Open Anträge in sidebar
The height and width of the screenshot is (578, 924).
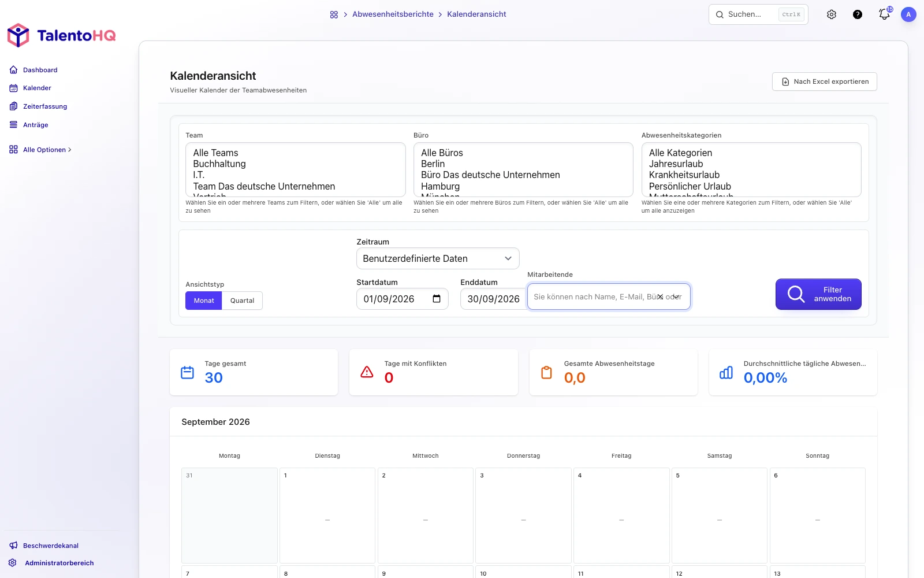pos(36,125)
